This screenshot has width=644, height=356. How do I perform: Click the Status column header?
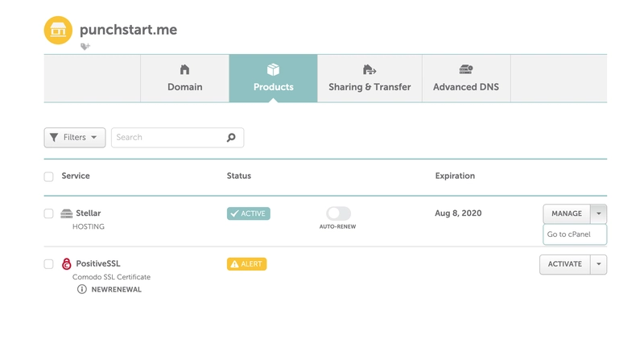pyautogui.click(x=239, y=176)
